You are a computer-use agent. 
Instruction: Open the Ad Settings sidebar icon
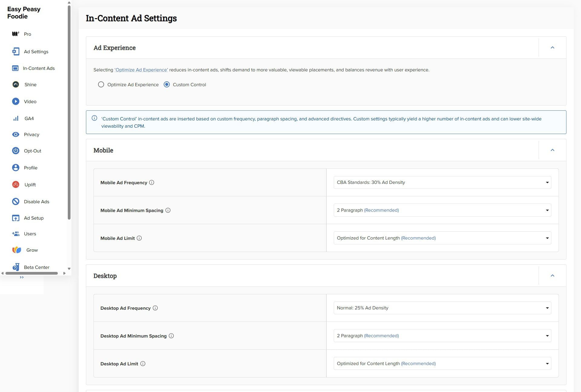pos(16,51)
